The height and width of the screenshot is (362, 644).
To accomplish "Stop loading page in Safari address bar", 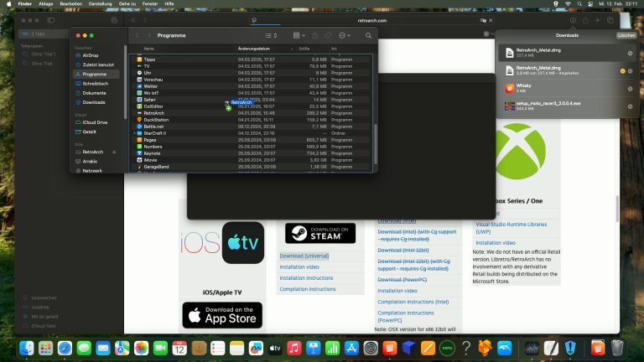I will coord(491,20).
